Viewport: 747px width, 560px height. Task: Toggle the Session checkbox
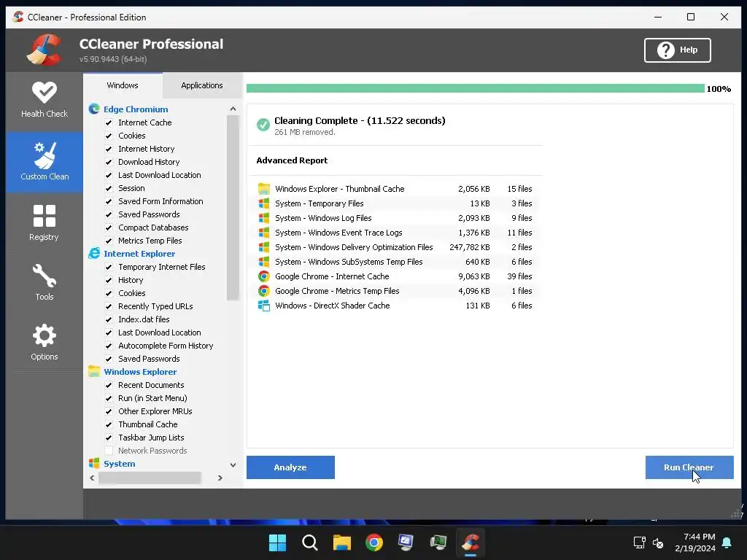[x=109, y=189]
